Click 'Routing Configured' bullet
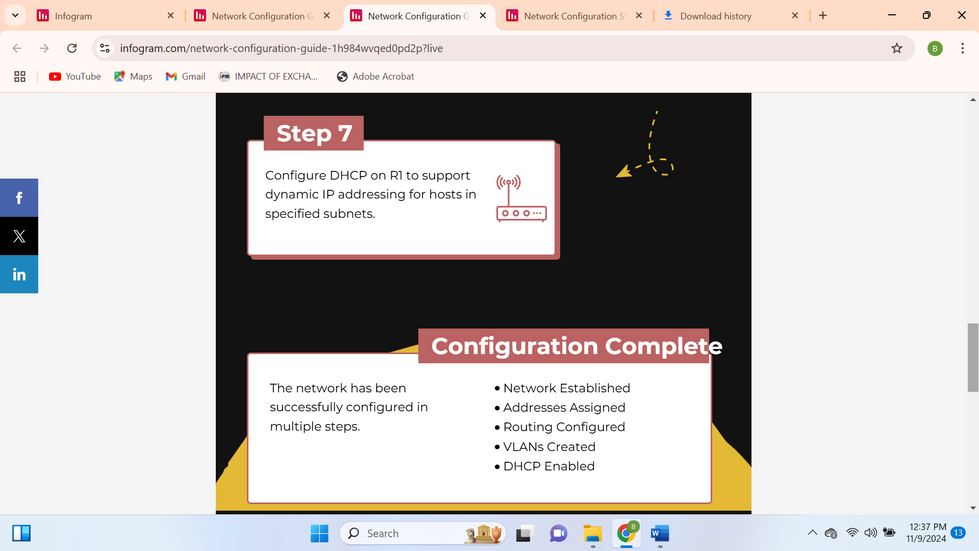Screen dimensions: 979x551 click(564, 427)
